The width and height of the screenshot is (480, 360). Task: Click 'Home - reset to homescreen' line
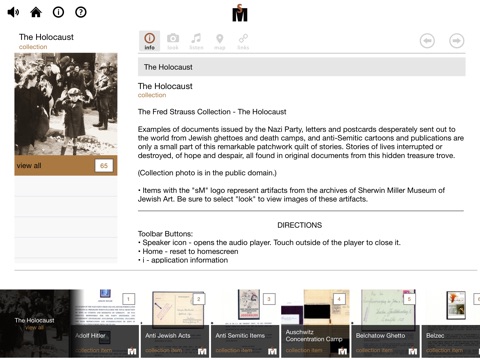coord(188,251)
